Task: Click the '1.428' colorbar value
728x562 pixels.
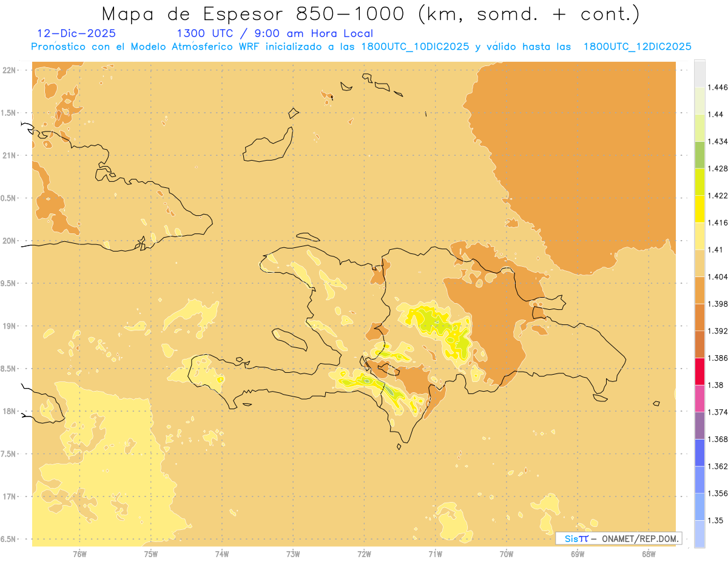Action: pyautogui.click(x=718, y=169)
